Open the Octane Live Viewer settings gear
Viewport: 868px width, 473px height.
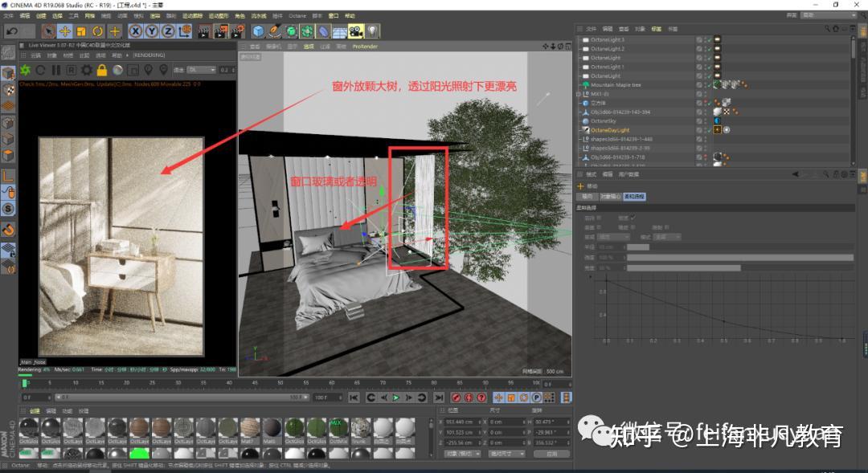86,68
